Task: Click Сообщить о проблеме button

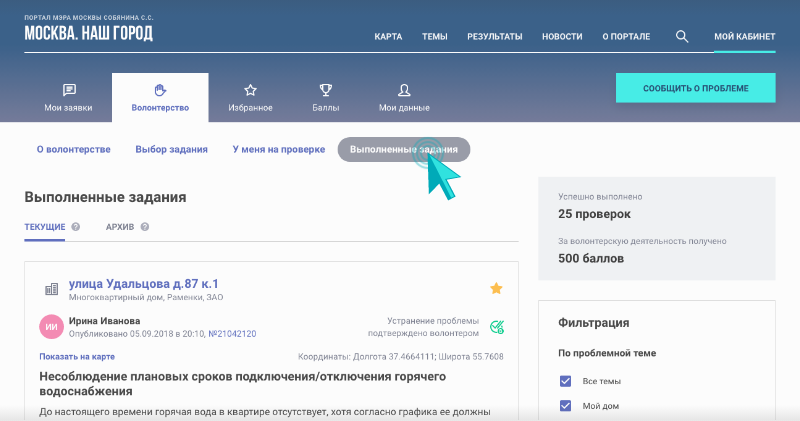Action: click(695, 88)
